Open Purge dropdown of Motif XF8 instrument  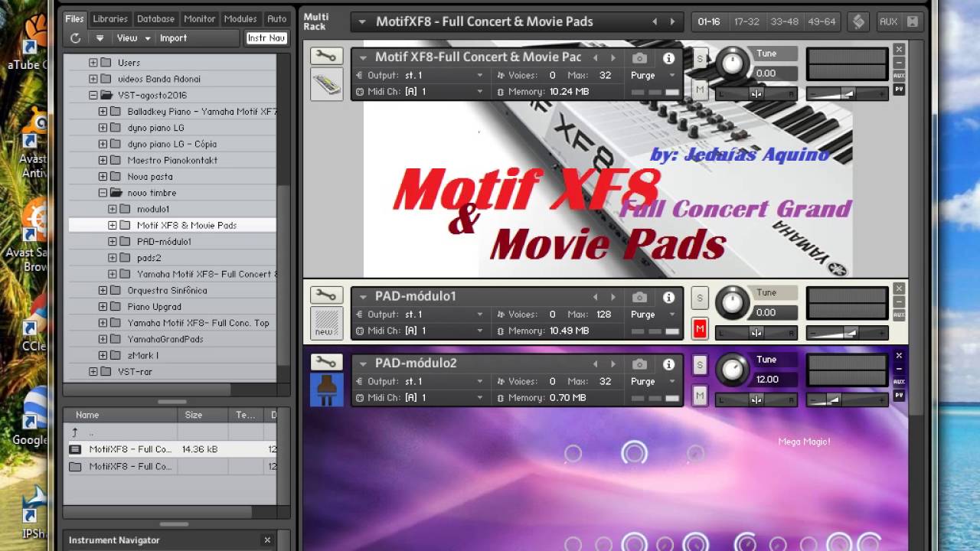(672, 75)
